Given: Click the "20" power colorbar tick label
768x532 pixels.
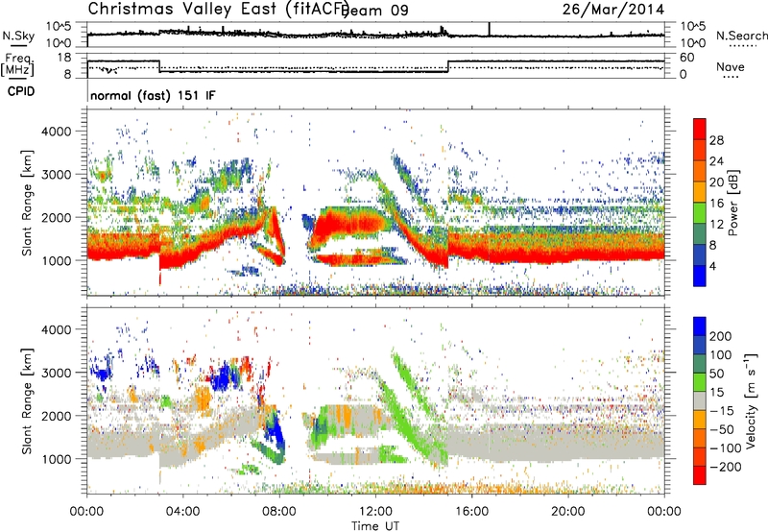Looking at the screenshot, I should (x=716, y=182).
